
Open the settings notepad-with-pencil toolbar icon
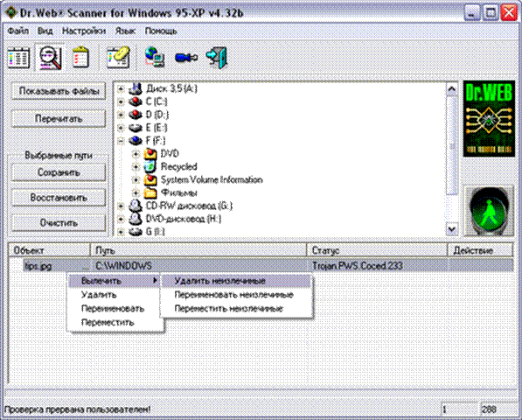tap(118, 58)
